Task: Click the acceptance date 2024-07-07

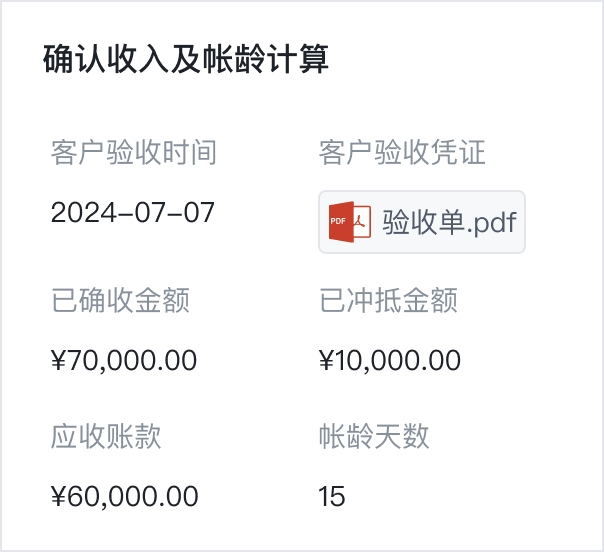Action: pos(133,213)
